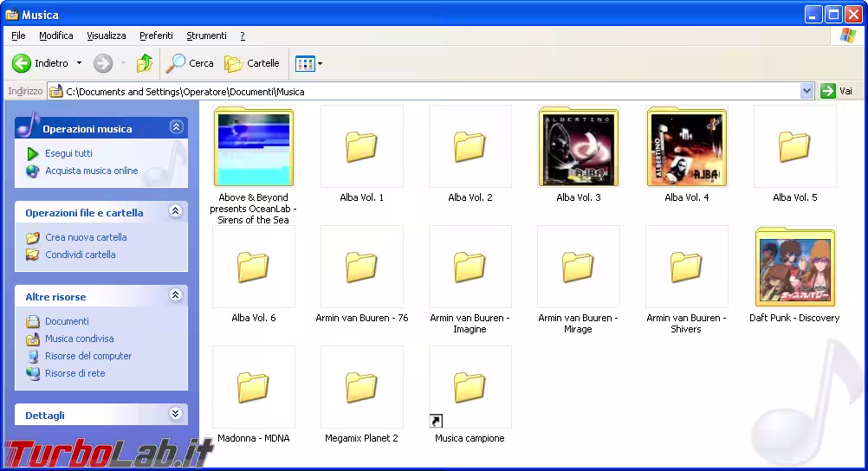Viewport: 868px width, 471px height.
Task: Open the forward history dropdown arrow
Action: coord(123,63)
